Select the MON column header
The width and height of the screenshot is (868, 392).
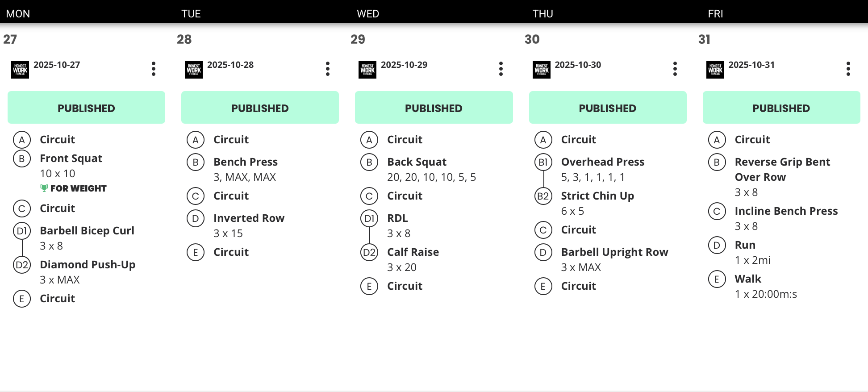(x=18, y=14)
